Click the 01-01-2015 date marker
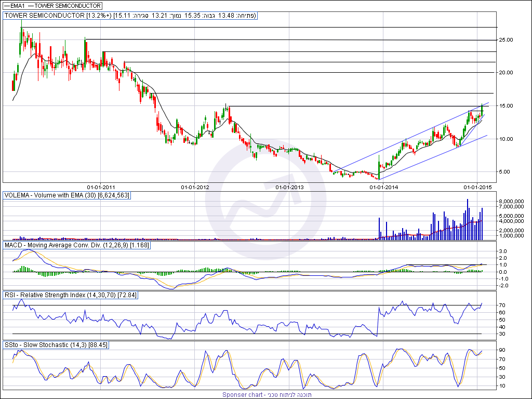 pos(477,187)
